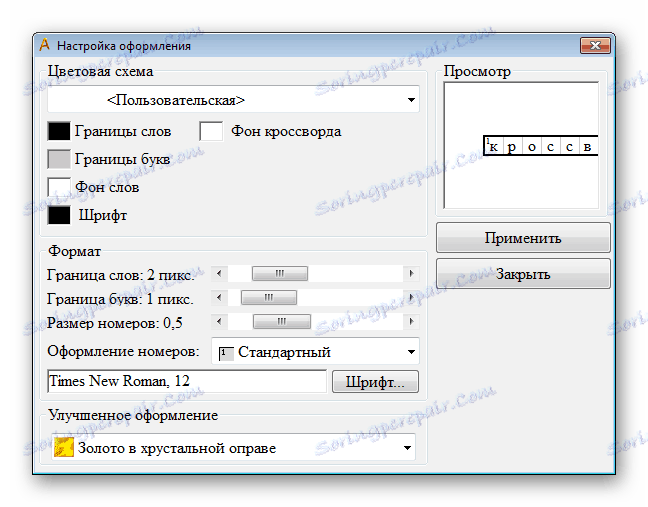Click the Граница букв: 1 пикс. label

pos(120,299)
